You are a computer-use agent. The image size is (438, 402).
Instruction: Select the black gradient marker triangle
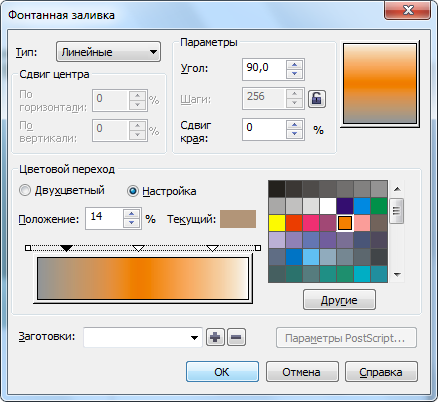click(67, 248)
